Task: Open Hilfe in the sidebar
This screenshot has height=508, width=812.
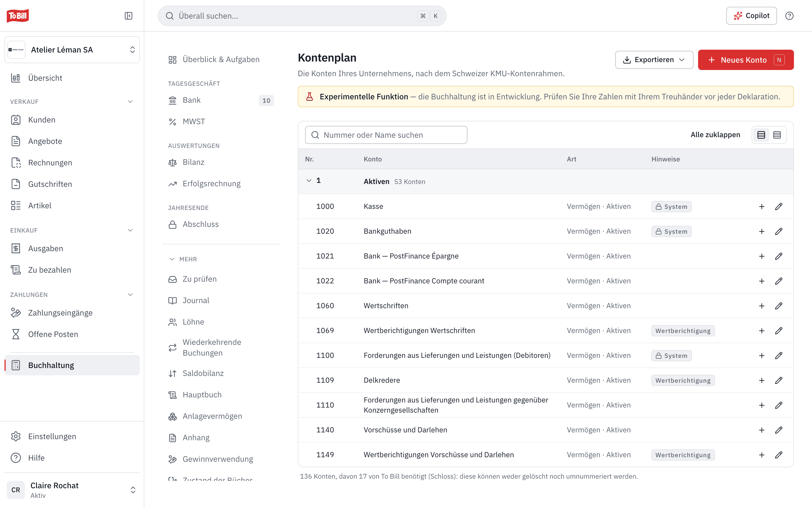Action: [x=72, y=458]
